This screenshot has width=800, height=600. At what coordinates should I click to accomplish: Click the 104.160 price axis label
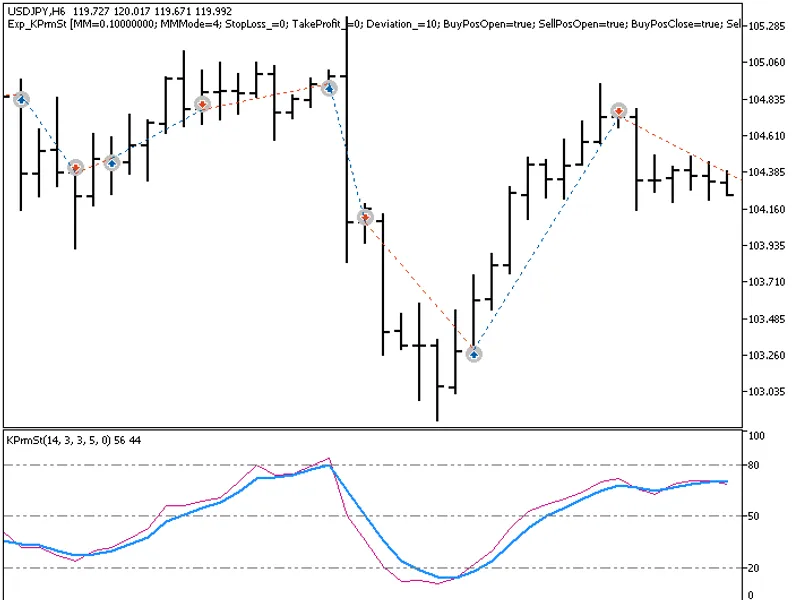coord(766,209)
